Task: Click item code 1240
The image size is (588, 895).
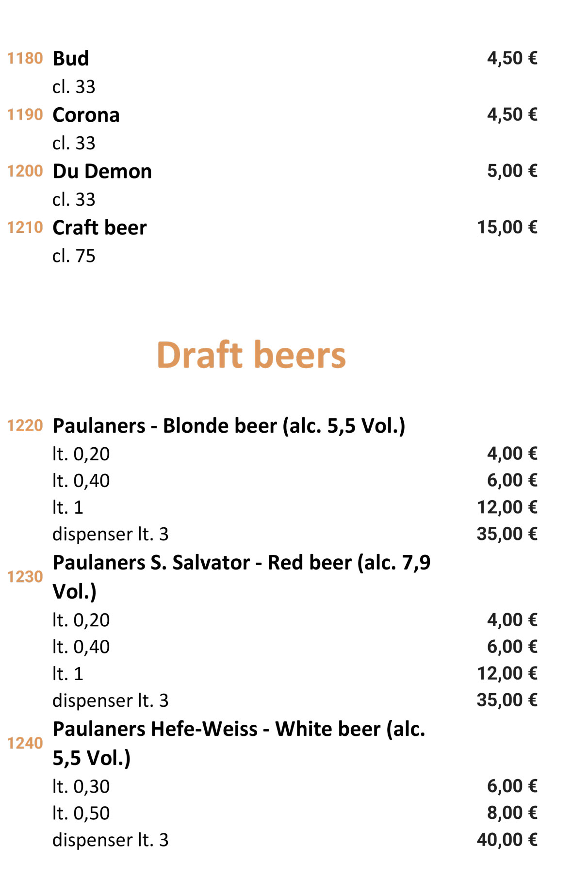Action: pos(25,743)
